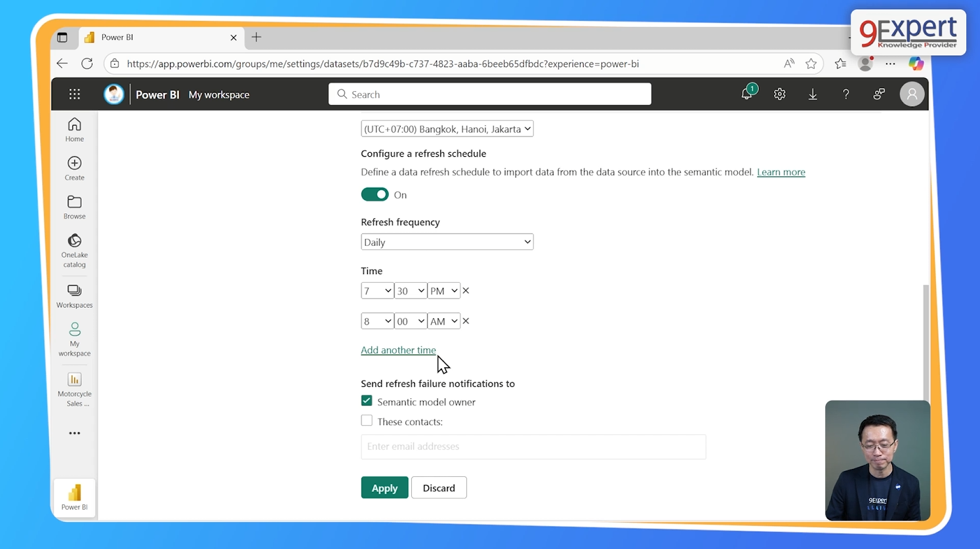Open the Browse panel
The width and height of the screenshot is (980, 549).
pyautogui.click(x=74, y=207)
